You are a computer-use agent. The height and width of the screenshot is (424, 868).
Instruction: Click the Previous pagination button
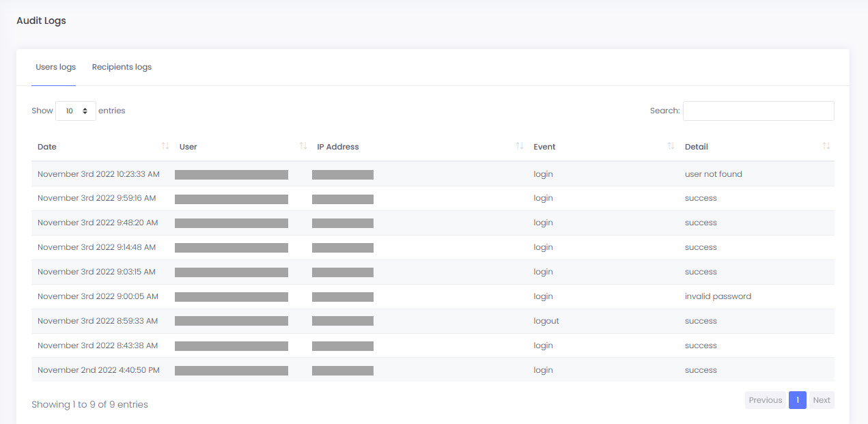point(765,400)
